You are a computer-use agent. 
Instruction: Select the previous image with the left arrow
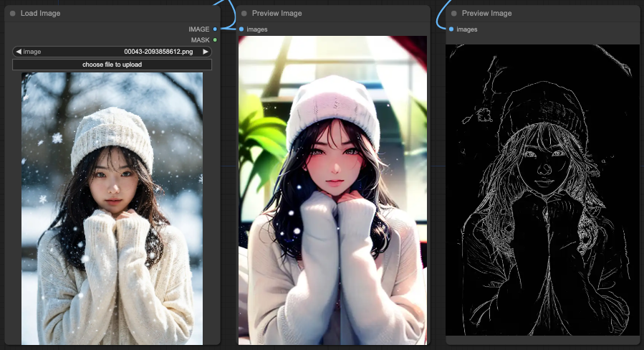19,52
